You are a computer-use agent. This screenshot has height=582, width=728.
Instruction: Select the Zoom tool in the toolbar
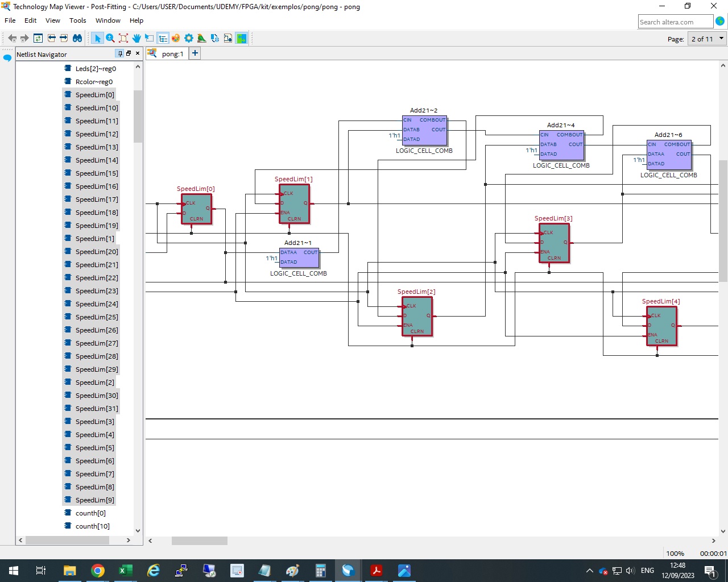pos(110,38)
